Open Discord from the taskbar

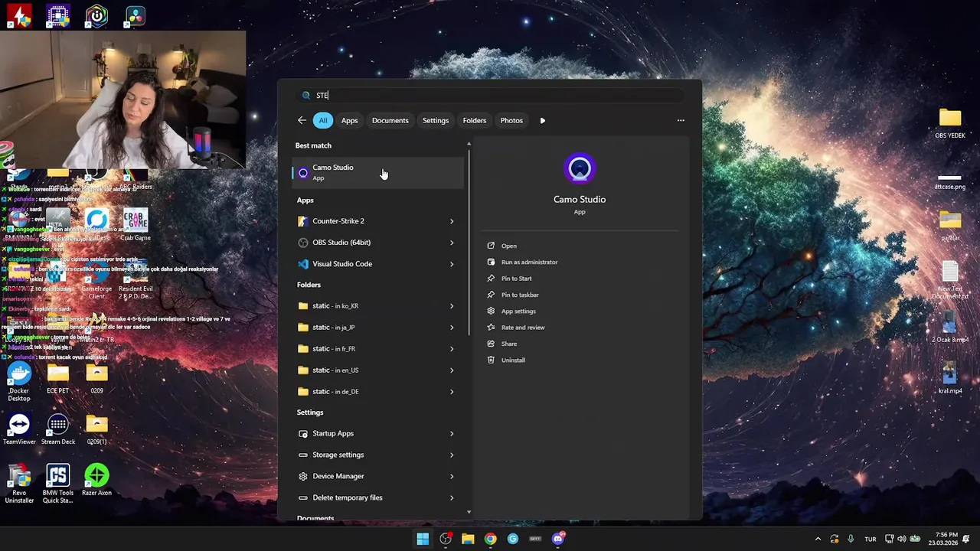[558, 539]
